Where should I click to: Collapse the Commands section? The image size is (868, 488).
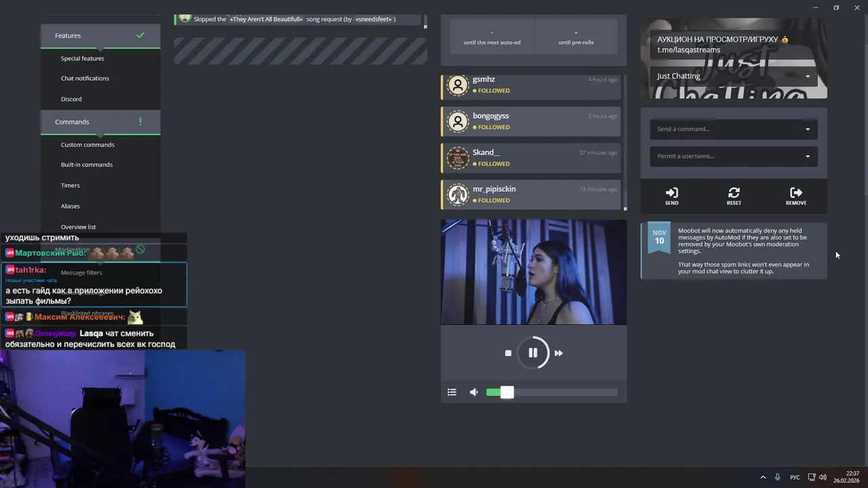point(100,122)
